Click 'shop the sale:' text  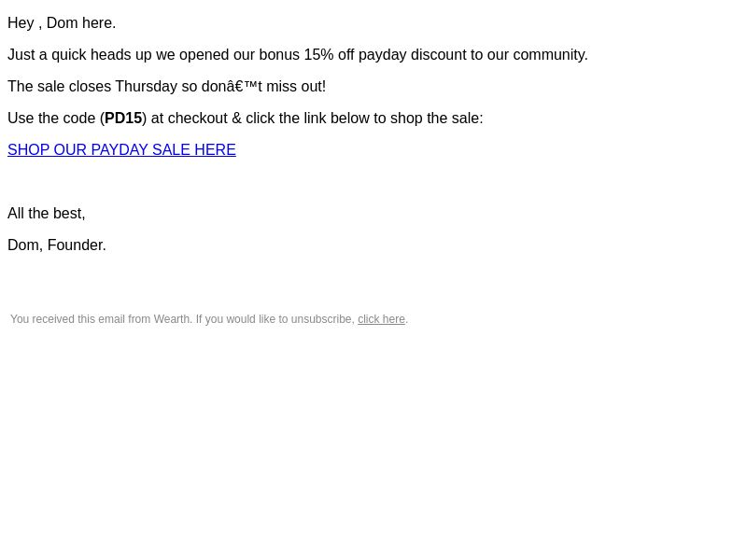436,119
